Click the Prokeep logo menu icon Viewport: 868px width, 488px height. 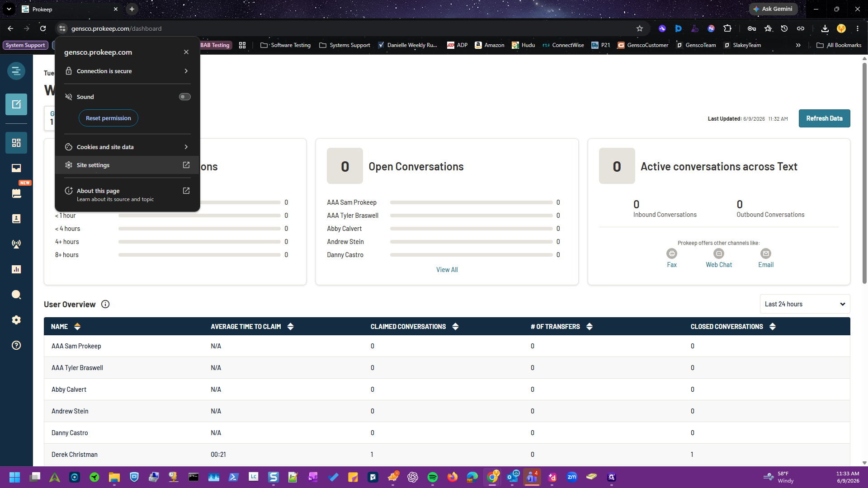[16, 71]
